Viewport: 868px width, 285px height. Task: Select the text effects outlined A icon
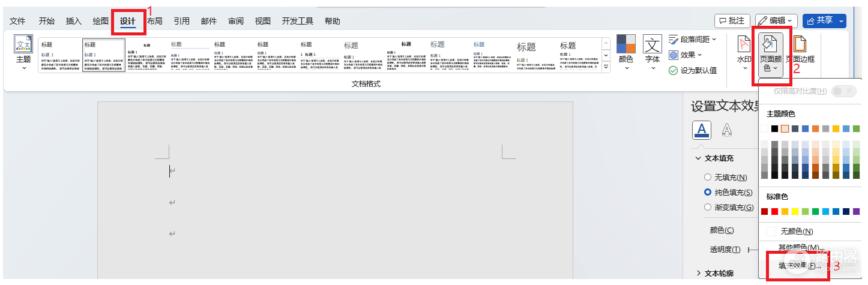pyautogui.click(x=726, y=130)
